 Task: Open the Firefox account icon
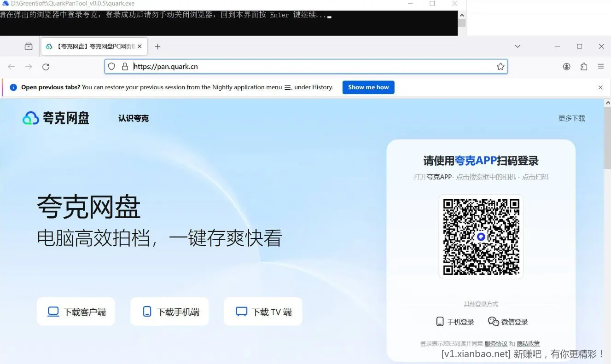(566, 66)
